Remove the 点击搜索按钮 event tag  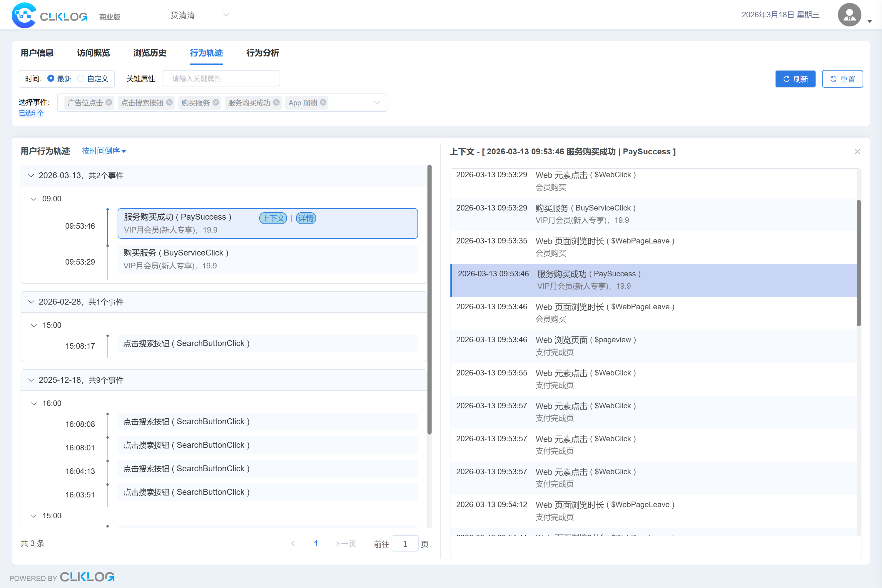tap(170, 102)
